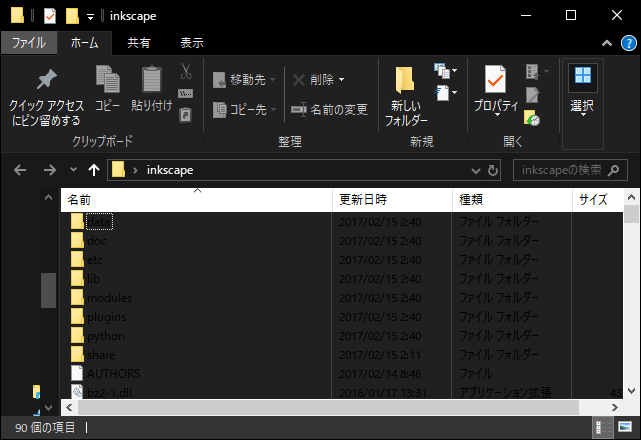Viewport: 641px width, 440px height.
Task: Expand recent locations dropdown beside navigation arrows
Action: [x=73, y=170]
